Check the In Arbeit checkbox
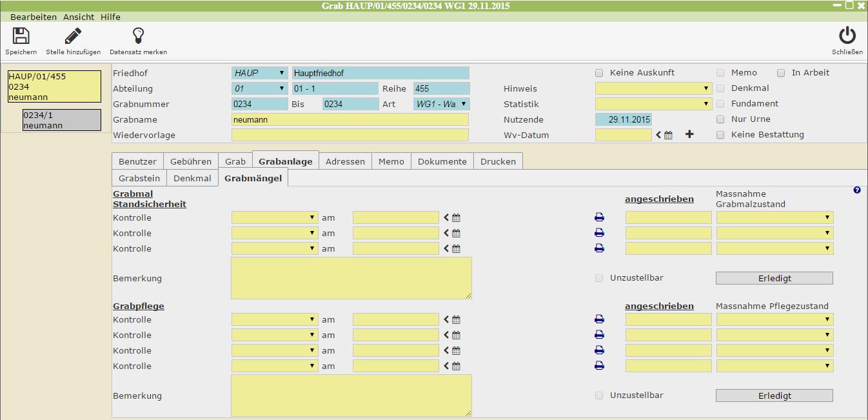 pos(781,73)
